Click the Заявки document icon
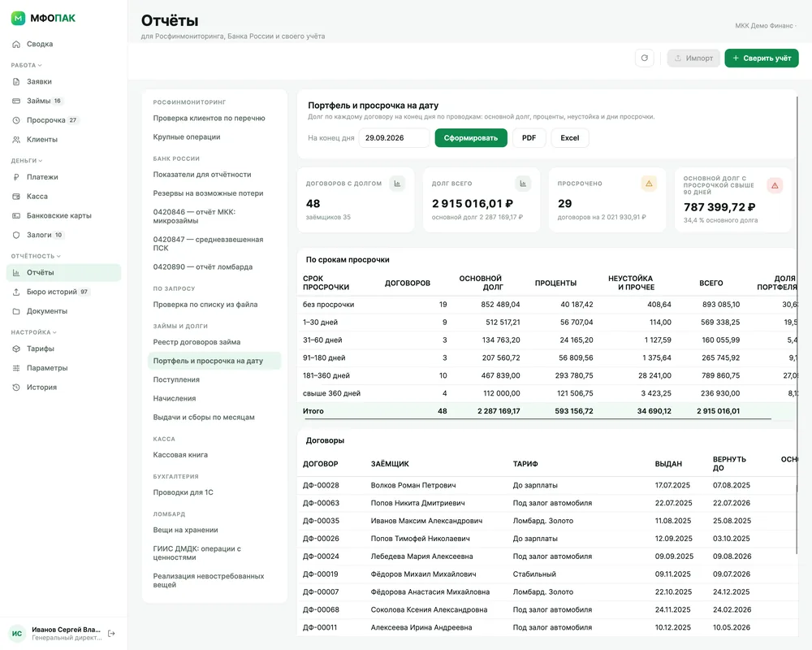The height and width of the screenshot is (650, 812). click(16, 81)
